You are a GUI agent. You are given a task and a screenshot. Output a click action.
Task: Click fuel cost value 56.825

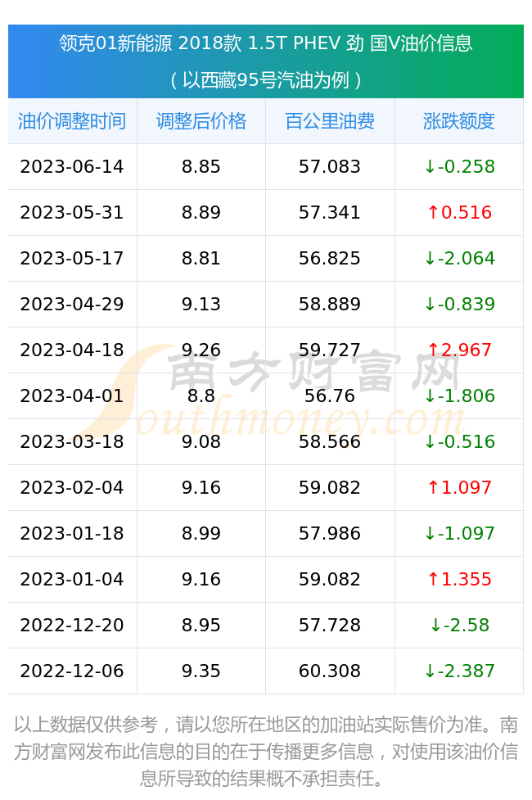330,258
